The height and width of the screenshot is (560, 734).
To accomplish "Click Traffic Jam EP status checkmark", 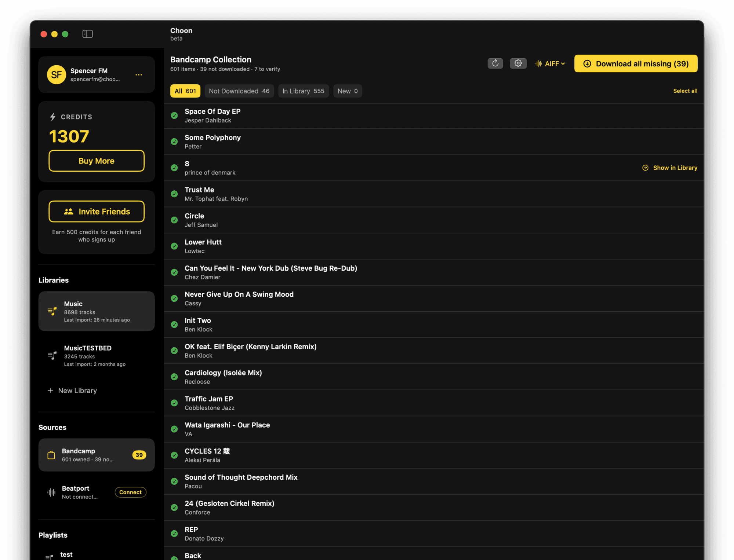I will coord(174,403).
